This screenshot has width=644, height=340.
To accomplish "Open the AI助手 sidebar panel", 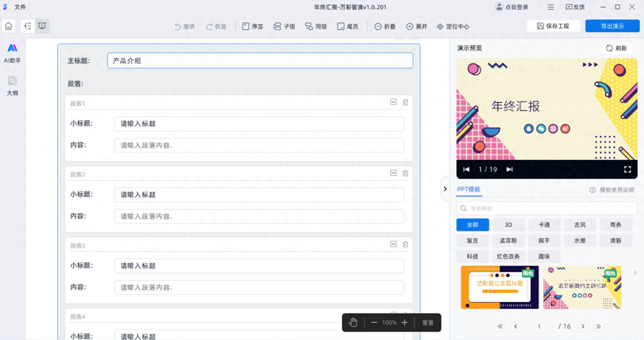I will pos(12,53).
